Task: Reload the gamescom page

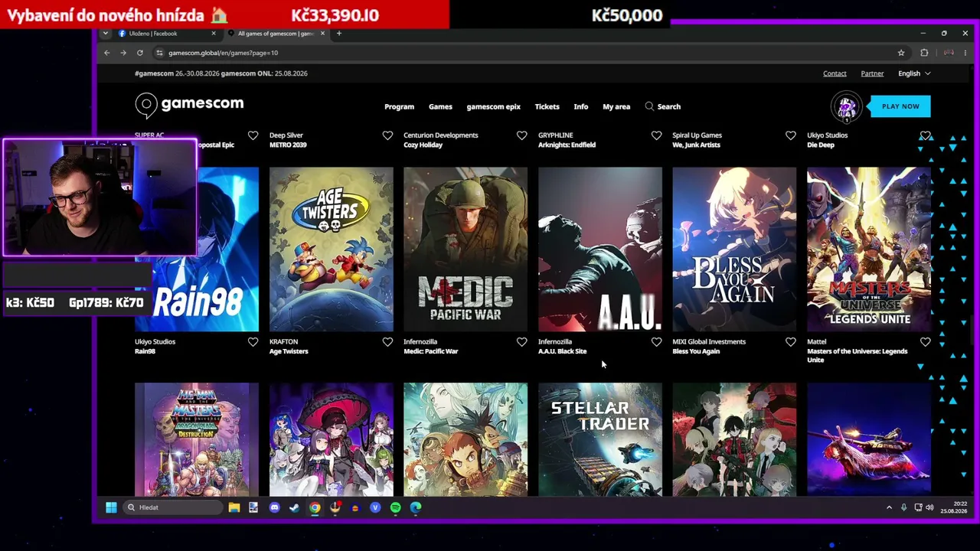Action: (x=140, y=53)
